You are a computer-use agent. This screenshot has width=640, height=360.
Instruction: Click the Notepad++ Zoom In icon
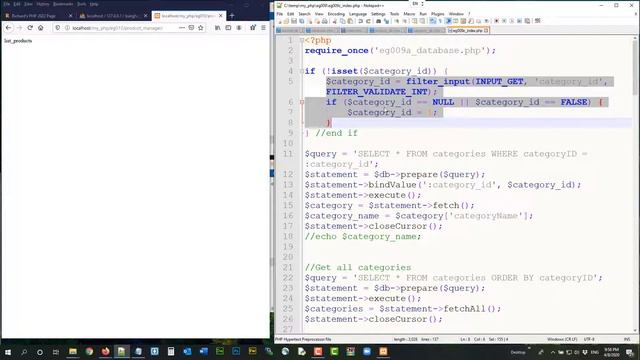click(397, 21)
